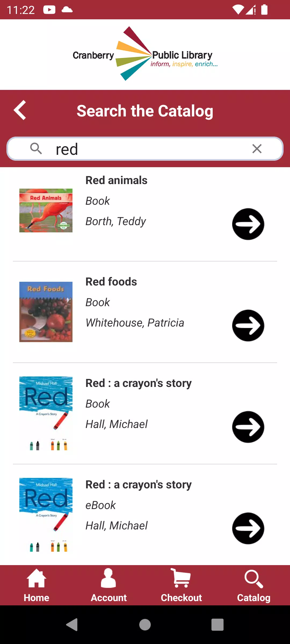Tap the Cranberry Public Library logo
290x644 pixels.
145,54
